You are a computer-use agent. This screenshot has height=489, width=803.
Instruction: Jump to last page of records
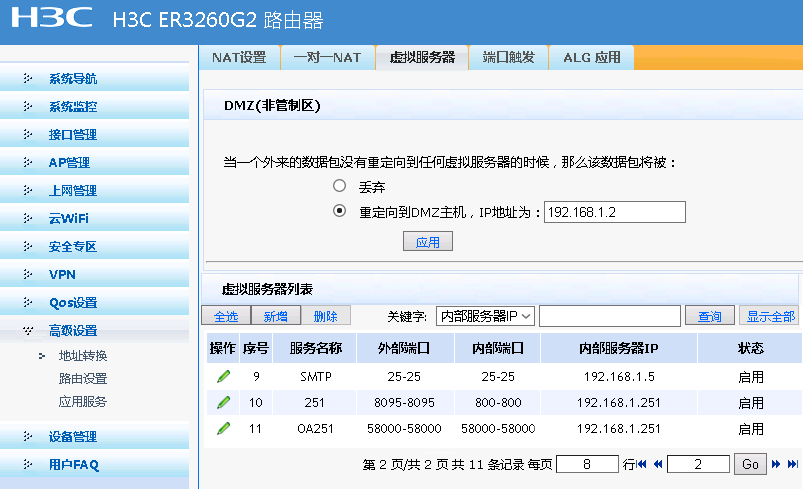(793, 464)
